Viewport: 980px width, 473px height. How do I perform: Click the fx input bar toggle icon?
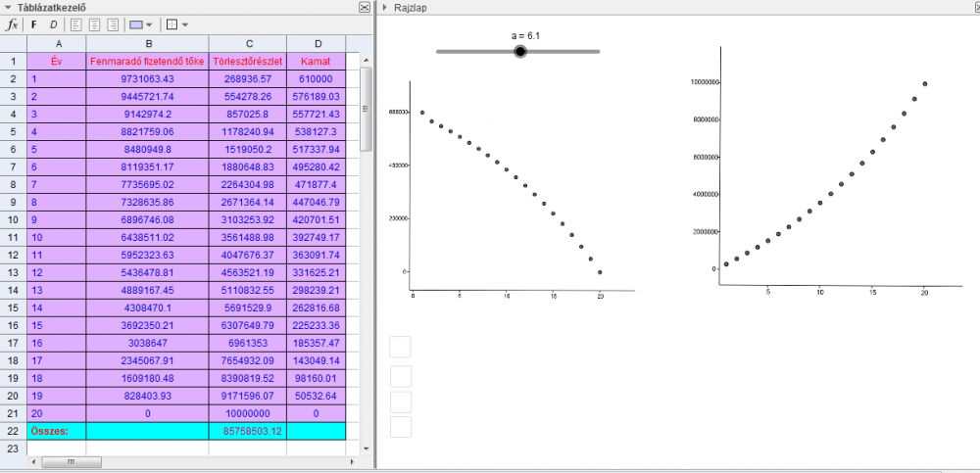[x=13, y=24]
